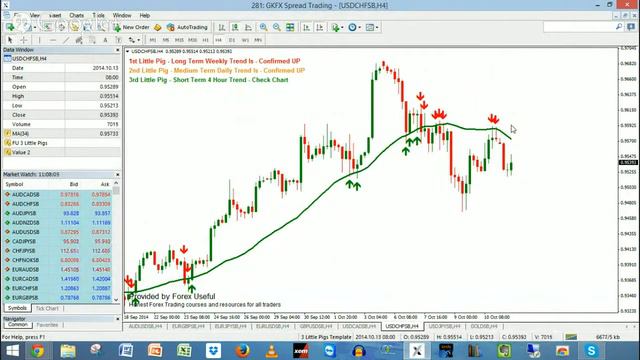Zoom out of the chart
The height and width of the screenshot is (360, 640).
[x=277, y=27]
